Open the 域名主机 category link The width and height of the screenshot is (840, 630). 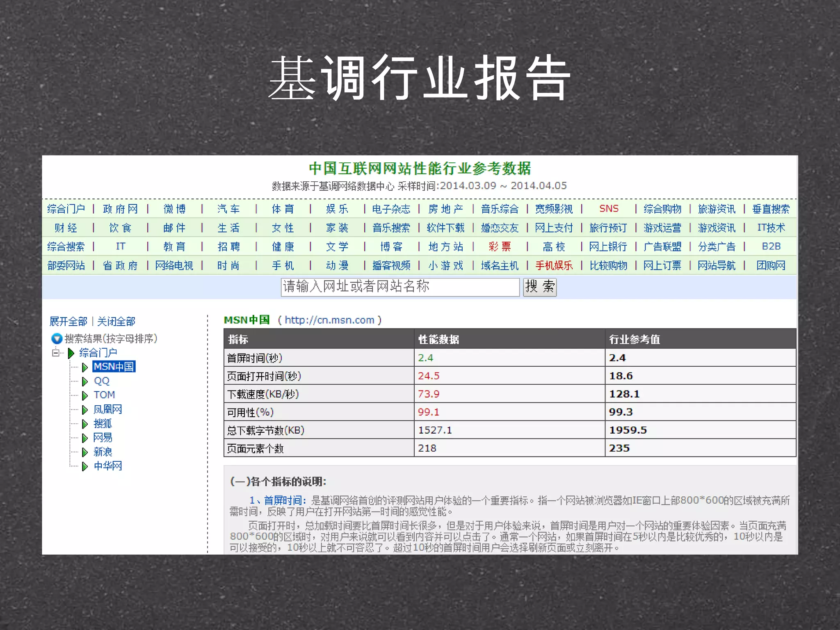pyautogui.click(x=500, y=265)
